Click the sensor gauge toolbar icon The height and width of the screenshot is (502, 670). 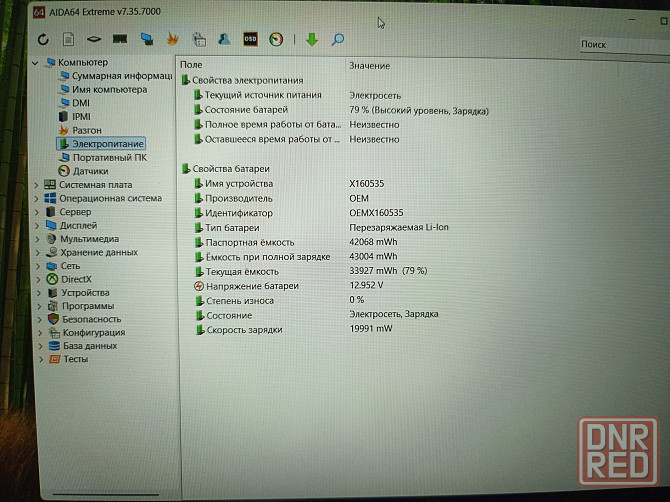coord(276,40)
